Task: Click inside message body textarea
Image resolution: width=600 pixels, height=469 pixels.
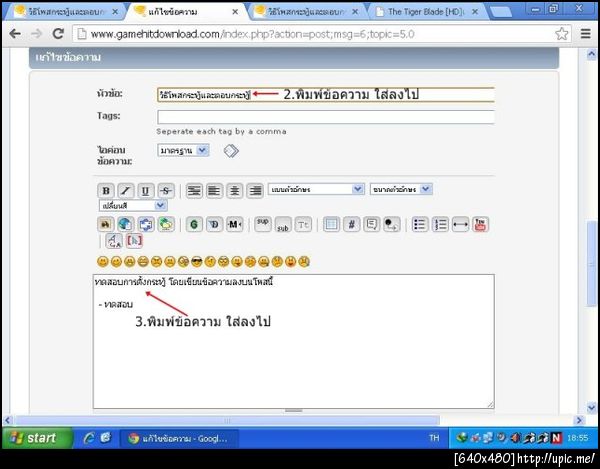Action: click(293, 341)
